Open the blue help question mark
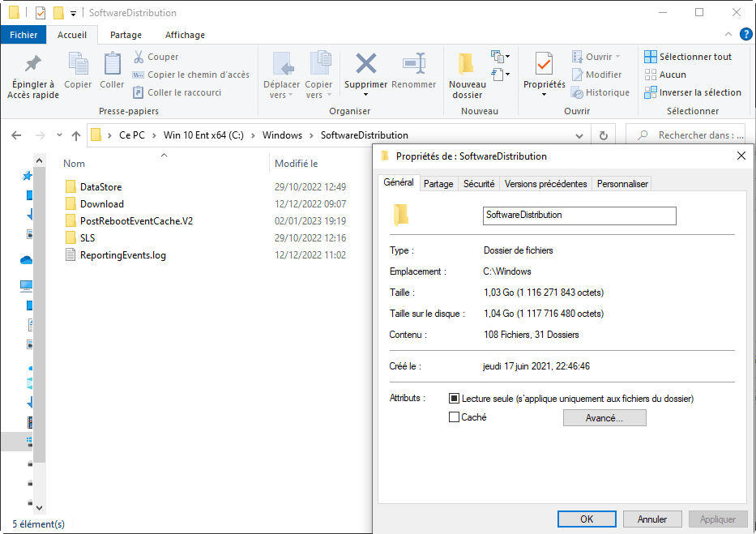Screen dimensions: 756x534 point(746,34)
